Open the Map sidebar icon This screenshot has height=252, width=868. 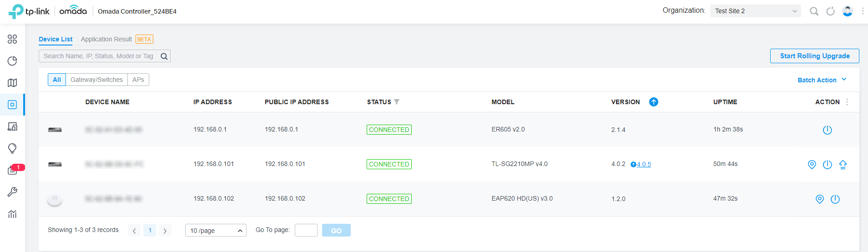pyautogui.click(x=12, y=83)
